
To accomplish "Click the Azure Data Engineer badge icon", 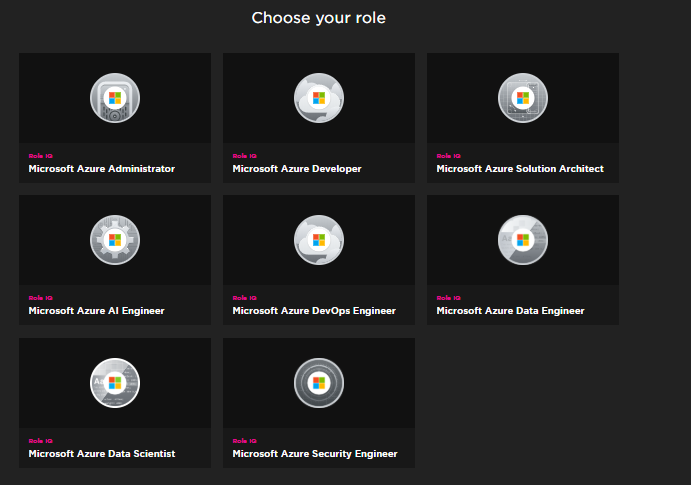I will click(x=523, y=240).
